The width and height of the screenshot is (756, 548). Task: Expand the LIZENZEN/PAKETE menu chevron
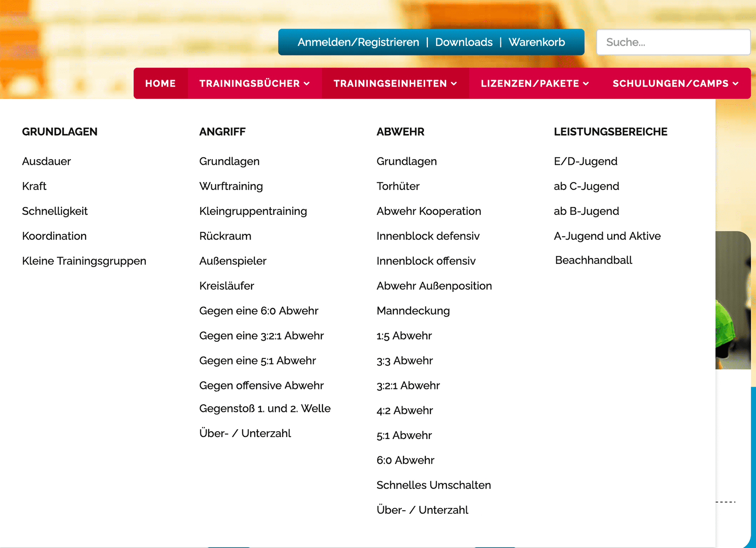586,84
